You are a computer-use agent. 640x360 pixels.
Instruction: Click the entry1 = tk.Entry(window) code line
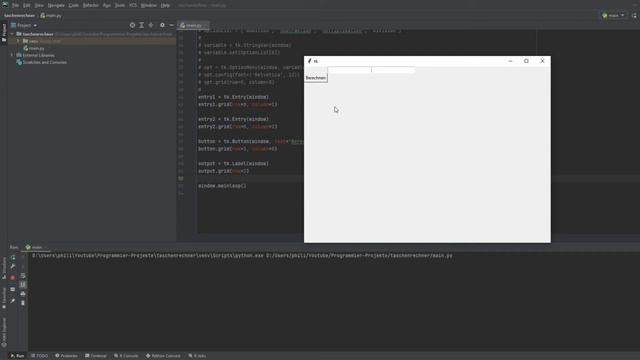(233, 97)
